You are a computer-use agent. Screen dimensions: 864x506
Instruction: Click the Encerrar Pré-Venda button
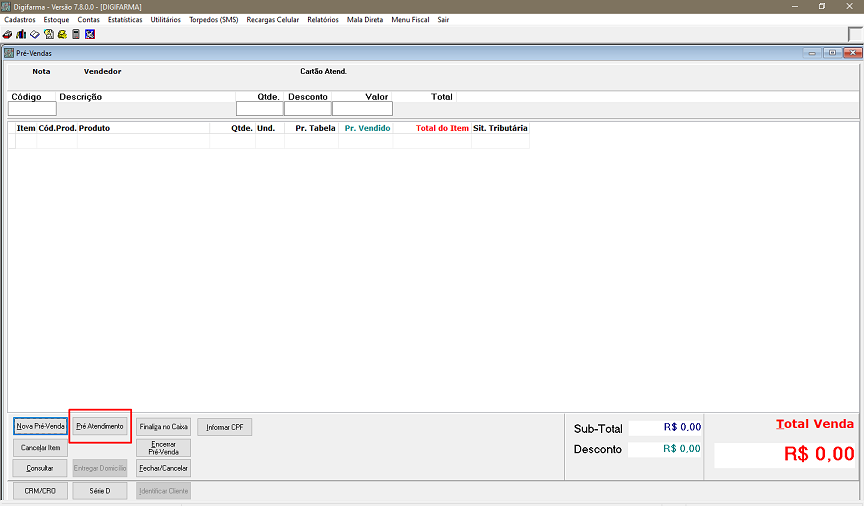[163, 447]
